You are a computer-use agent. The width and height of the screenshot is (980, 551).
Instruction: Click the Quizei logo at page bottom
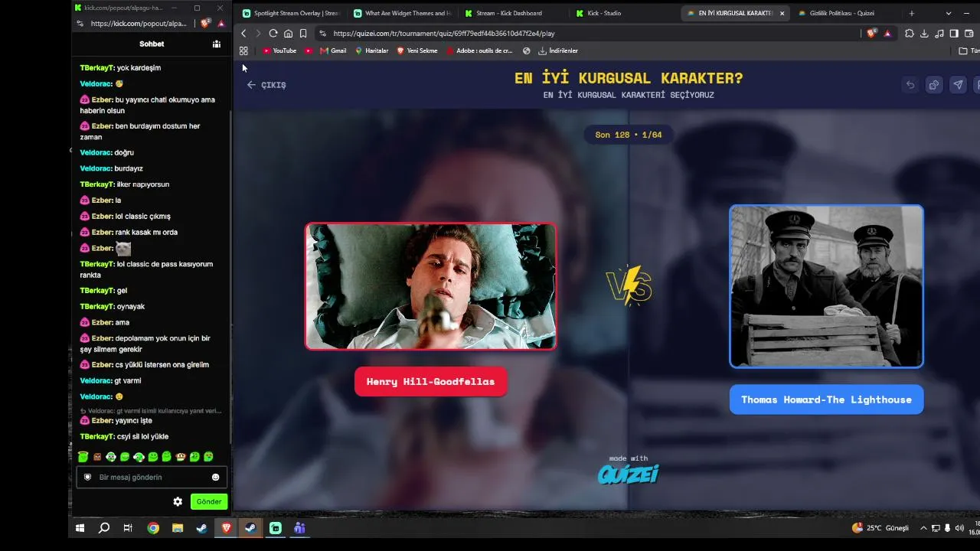629,474
